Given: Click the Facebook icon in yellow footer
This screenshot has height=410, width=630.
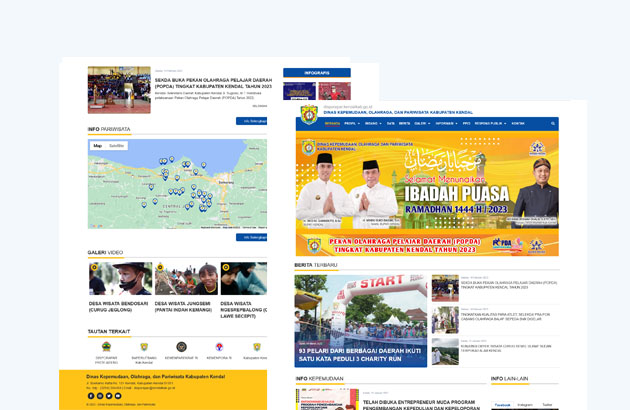Looking at the screenshot, I should pyautogui.click(x=91, y=396).
